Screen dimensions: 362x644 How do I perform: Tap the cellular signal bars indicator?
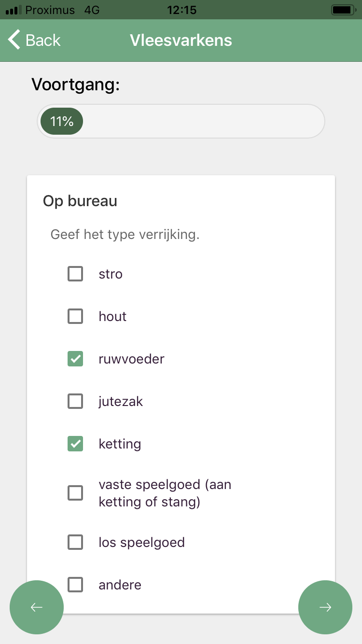pyautogui.click(x=13, y=10)
